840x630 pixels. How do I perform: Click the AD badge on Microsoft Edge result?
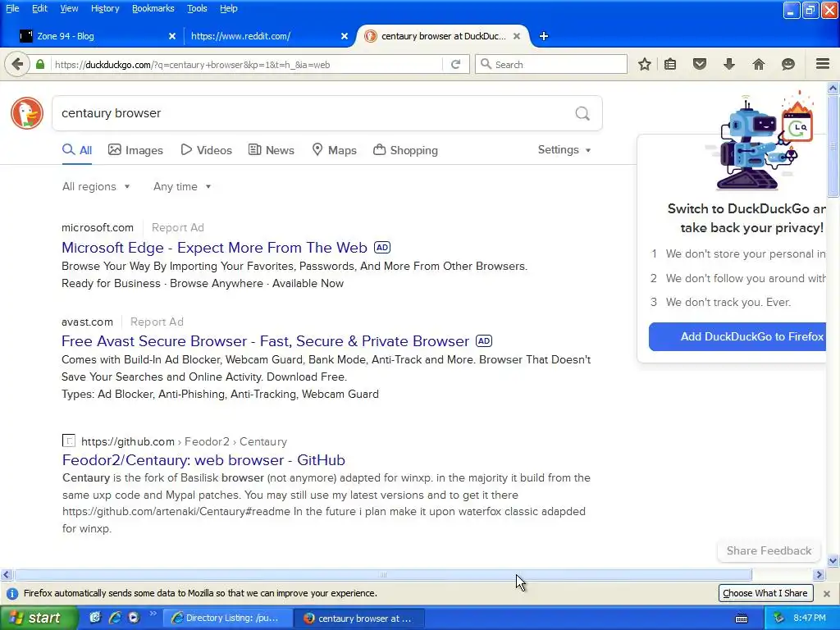382,248
